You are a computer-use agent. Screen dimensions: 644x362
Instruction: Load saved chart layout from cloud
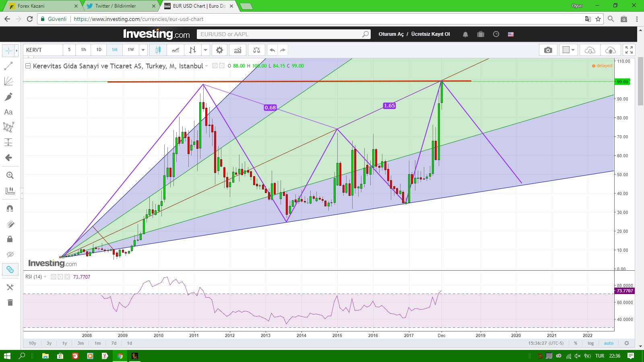[590, 50]
